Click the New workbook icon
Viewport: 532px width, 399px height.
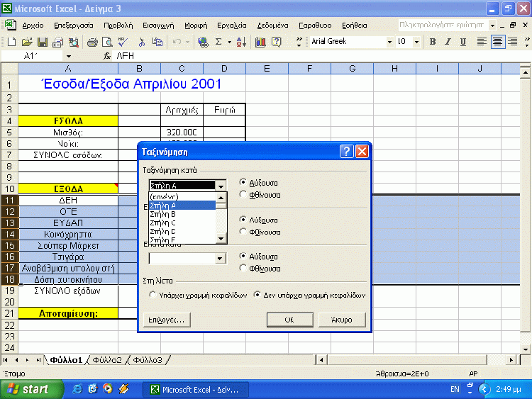(11, 42)
